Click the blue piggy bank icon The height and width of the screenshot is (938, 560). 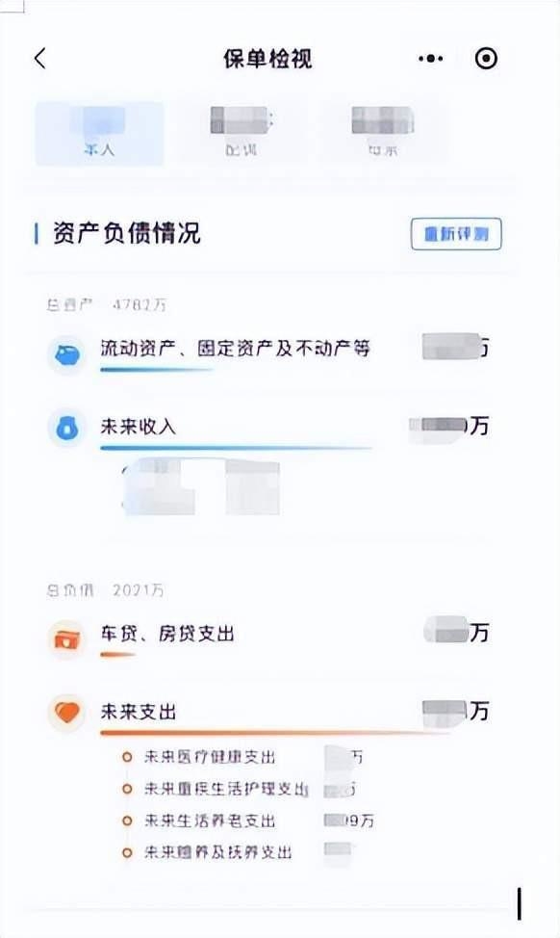pyautogui.click(x=67, y=355)
